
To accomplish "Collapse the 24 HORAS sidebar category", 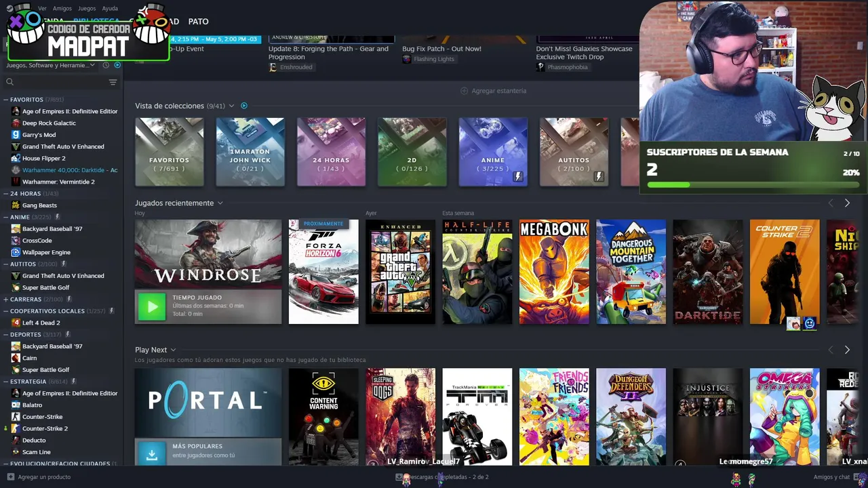I will pyautogui.click(x=6, y=194).
